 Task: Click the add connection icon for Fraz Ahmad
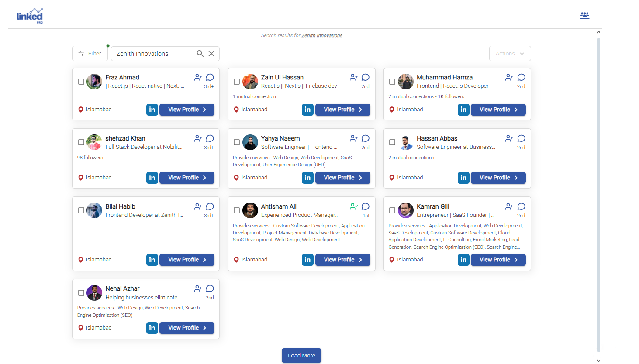pos(198,77)
